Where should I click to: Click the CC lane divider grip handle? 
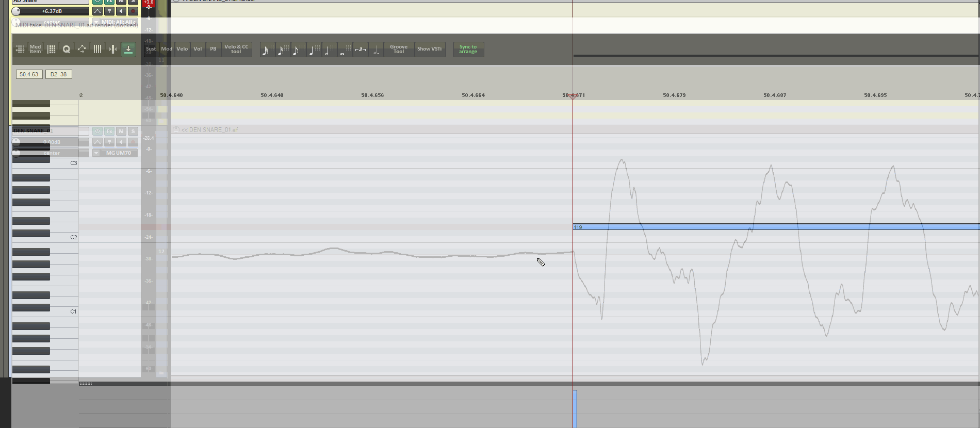[x=86, y=384]
